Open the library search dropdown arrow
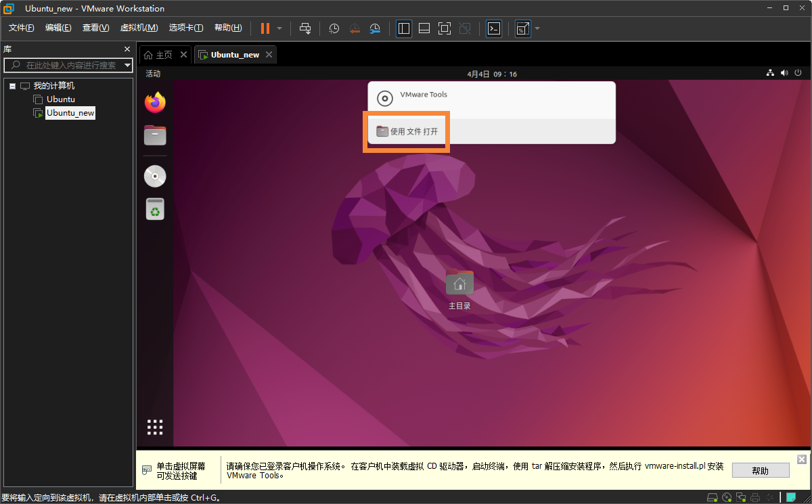 pyautogui.click(x=128, y=65)
